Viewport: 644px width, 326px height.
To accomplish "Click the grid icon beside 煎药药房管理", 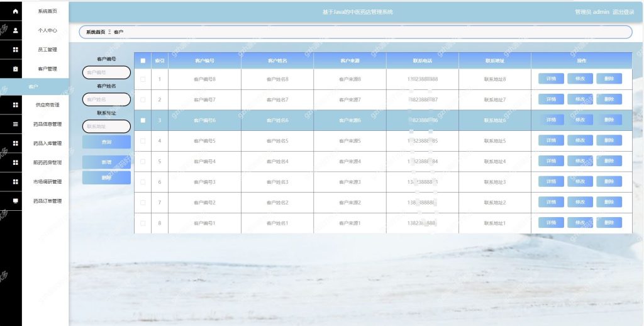I will click(15, 162).
